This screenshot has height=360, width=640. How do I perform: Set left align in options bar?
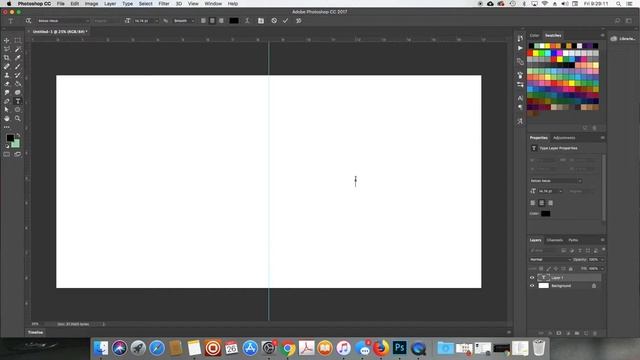pos(203,20)
